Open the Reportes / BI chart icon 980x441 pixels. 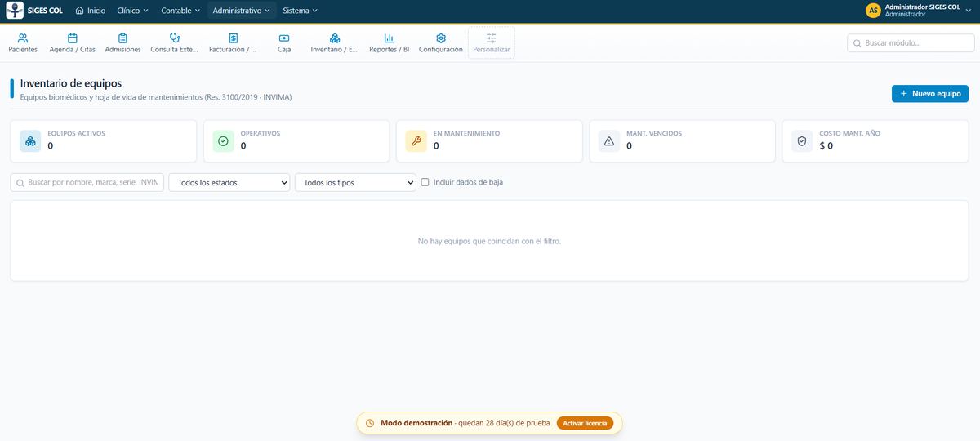coord(390,38)
